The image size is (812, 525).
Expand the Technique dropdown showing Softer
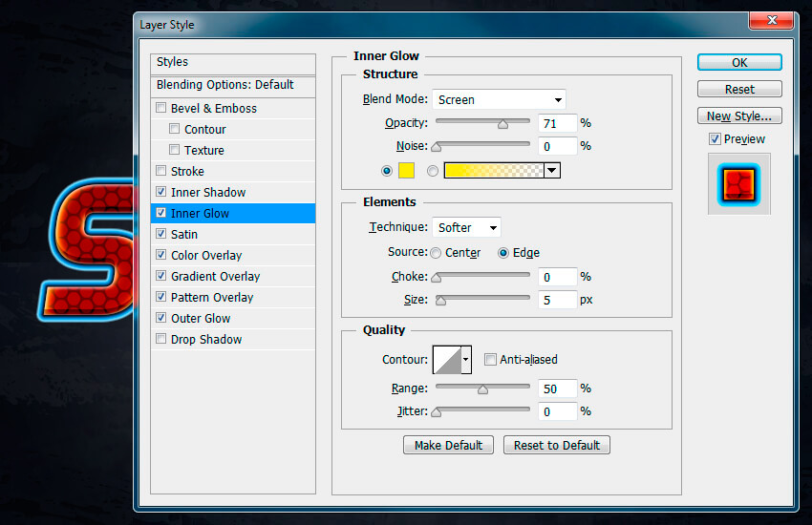coord(466,227)
